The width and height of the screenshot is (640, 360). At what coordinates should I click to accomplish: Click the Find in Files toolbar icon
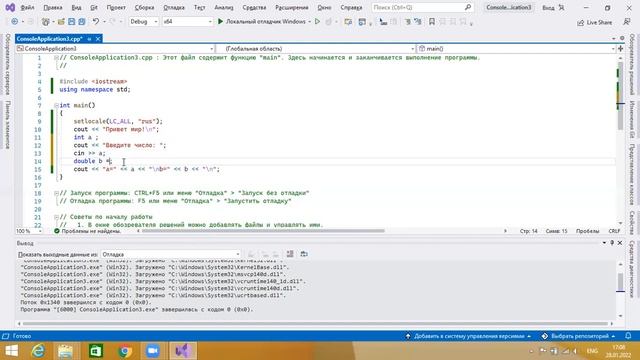tap(348, 22)
